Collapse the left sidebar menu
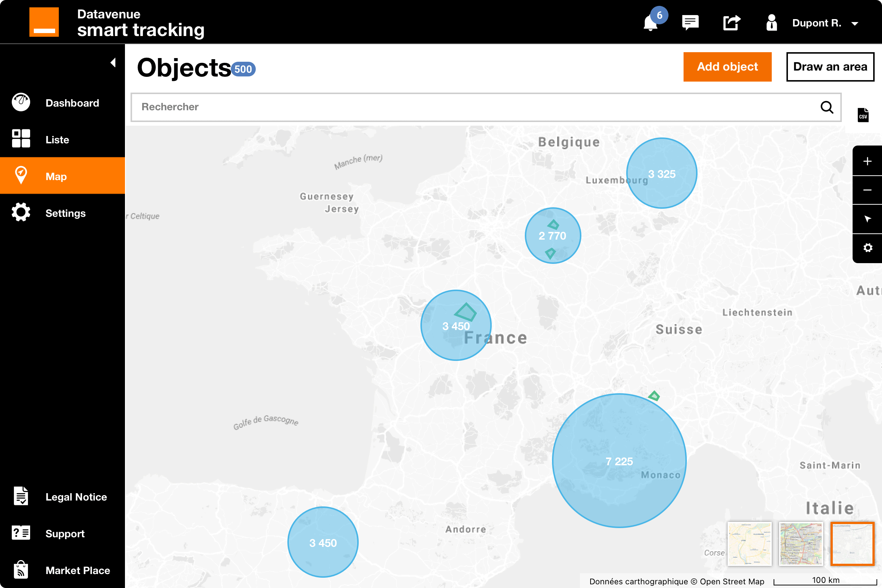The width and height of the screenshot is (882, 588). click(113, 62)
